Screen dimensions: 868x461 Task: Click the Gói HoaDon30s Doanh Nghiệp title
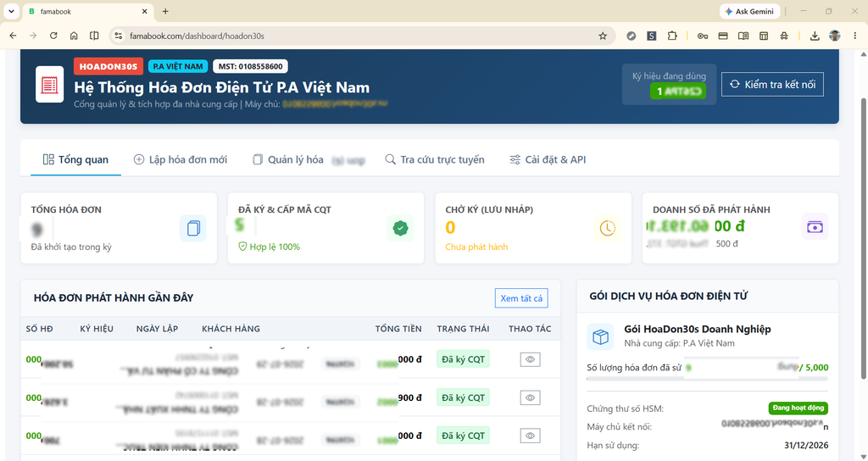(x=698, y=329)
